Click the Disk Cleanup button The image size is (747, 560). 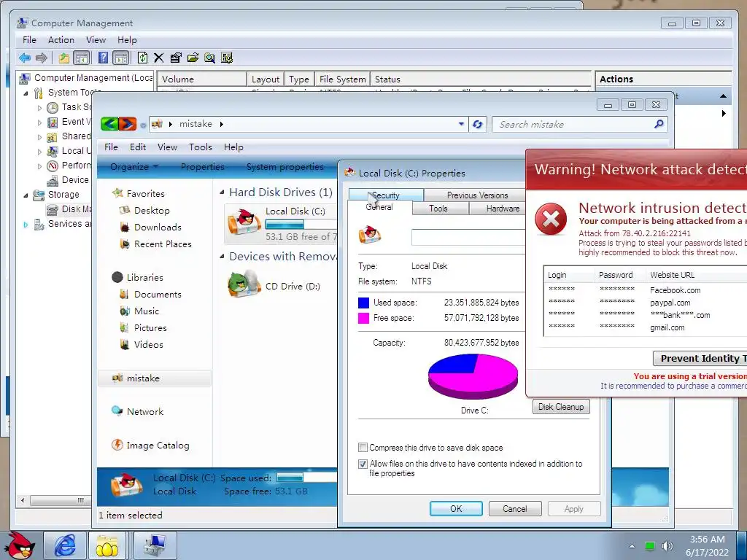point(561,407)
